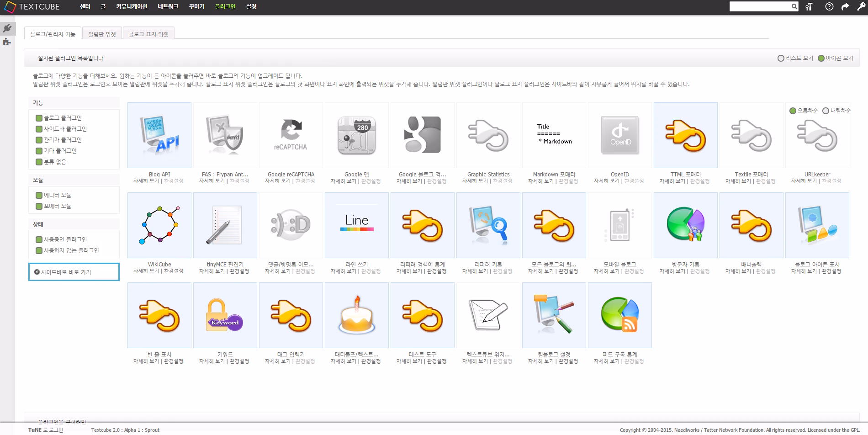Select the Markdown formatter plugin icon
The image size is (868, 435).
click(x=554, y=135)
